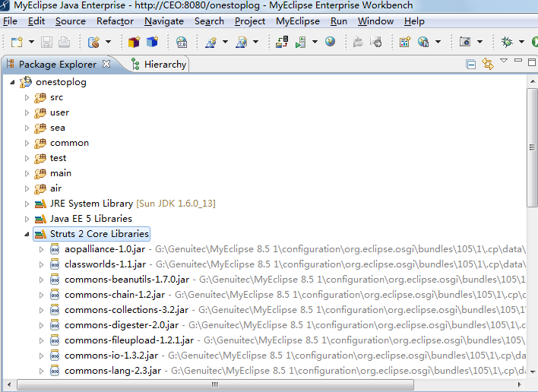538x392 pixels.
Task: Open the Navigate menu
Action: [x=164, y=21]
